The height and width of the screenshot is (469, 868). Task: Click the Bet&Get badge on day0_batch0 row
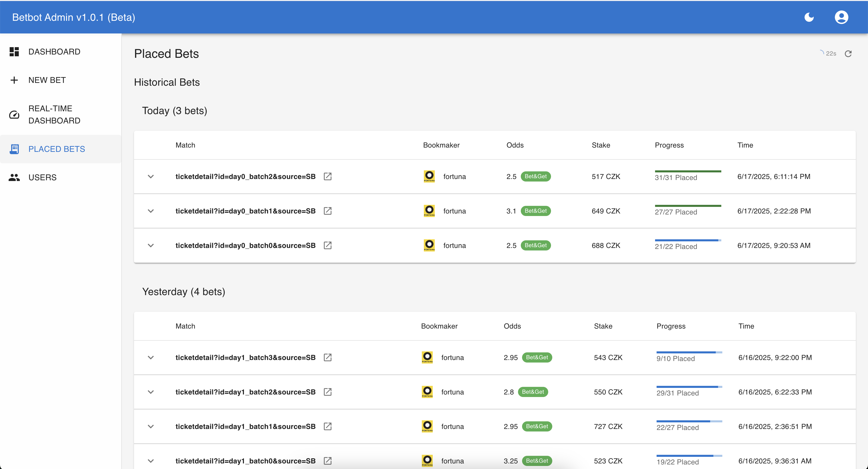(536, 245)
